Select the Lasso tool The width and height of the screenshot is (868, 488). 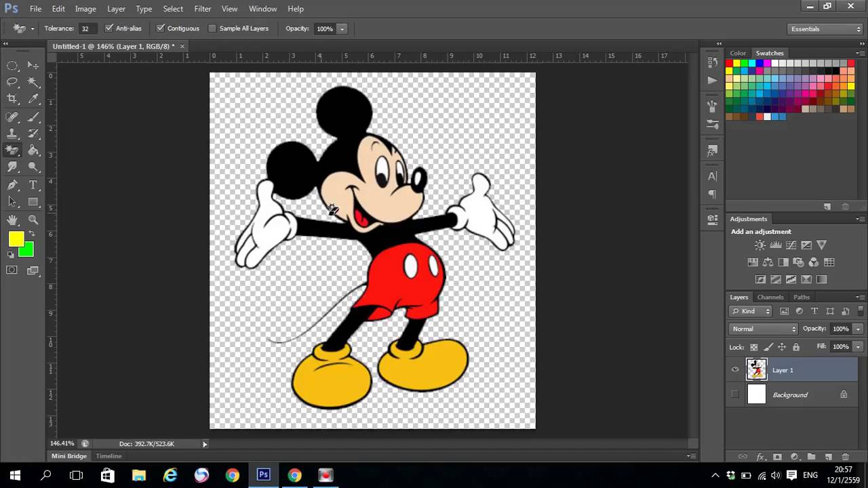[x=12, y=82]
